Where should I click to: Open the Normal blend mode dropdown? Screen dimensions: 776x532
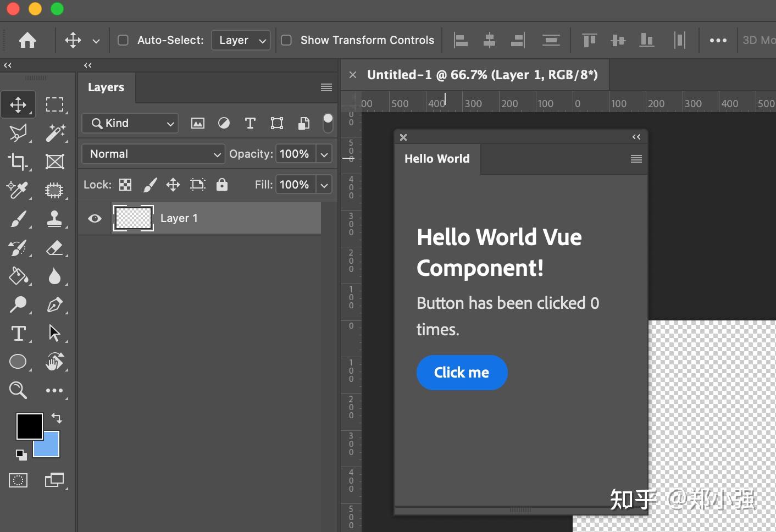[x=153, y=154]
